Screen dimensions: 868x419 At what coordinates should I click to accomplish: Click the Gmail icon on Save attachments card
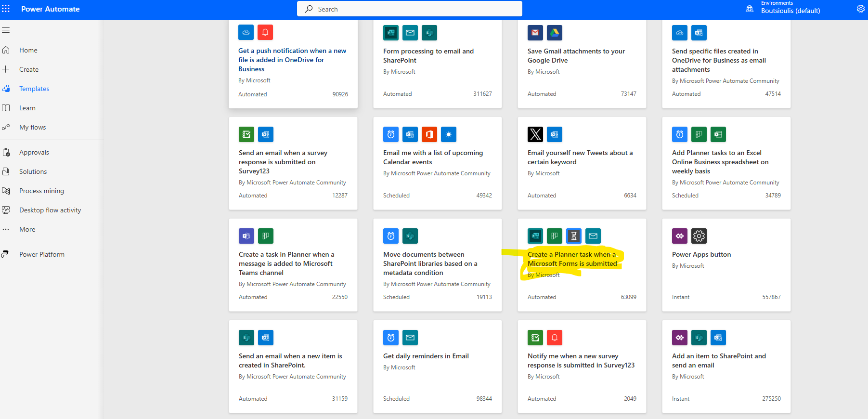click(535, 33)
